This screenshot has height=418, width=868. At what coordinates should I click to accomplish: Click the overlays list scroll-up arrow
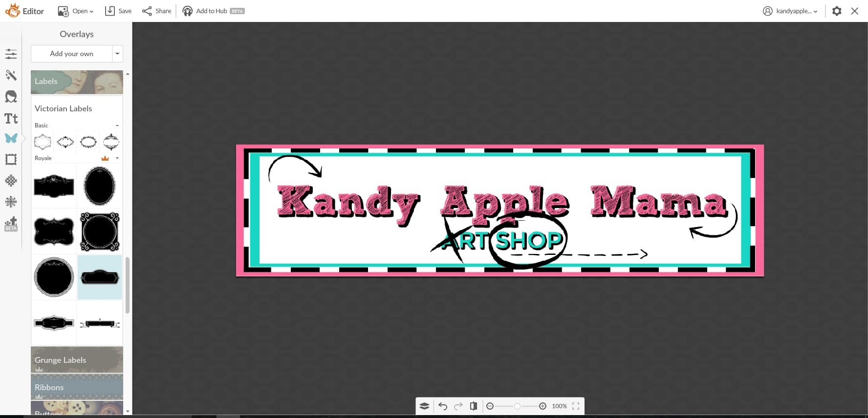(x=128, y=74)
